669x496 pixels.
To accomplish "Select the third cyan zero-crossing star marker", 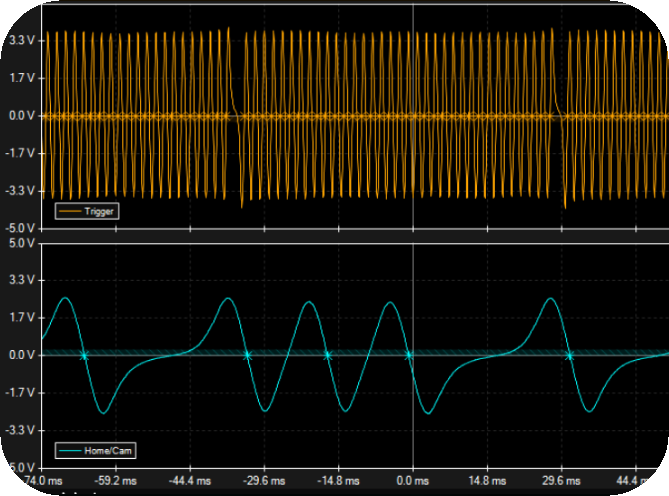I will 327,355.
